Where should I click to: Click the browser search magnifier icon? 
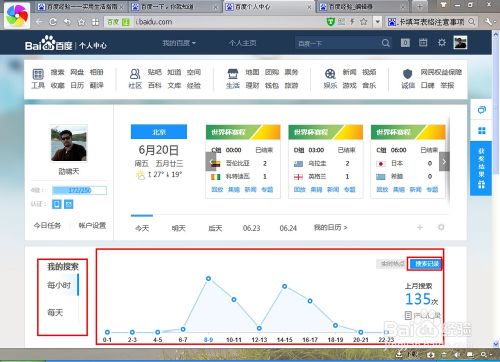(x=472, y=22)
